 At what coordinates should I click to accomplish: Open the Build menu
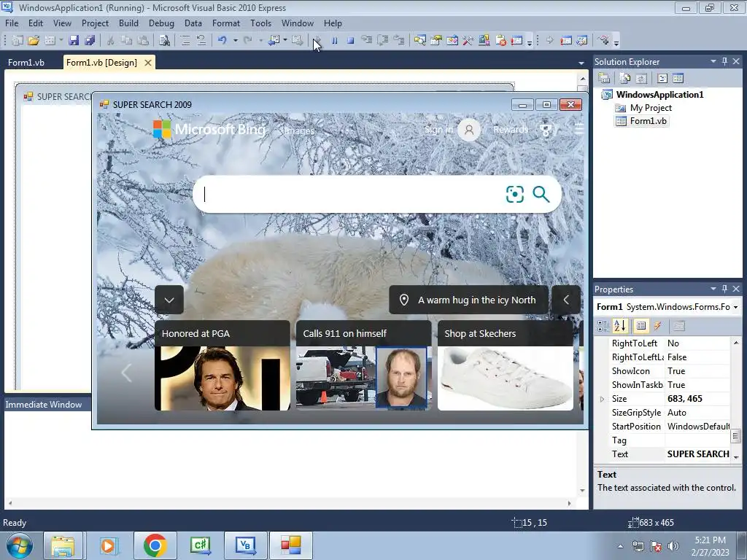[128, 23]
